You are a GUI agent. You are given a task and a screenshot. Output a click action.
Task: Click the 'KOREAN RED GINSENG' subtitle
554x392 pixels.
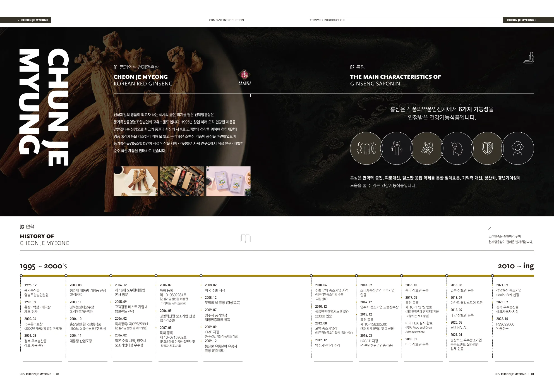point(143,83)
